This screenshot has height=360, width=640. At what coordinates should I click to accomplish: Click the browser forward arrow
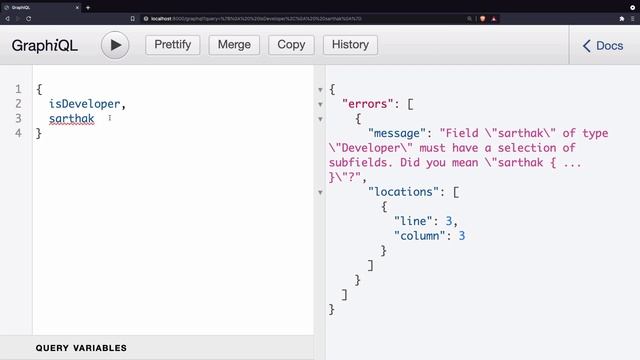click(18, 19)
